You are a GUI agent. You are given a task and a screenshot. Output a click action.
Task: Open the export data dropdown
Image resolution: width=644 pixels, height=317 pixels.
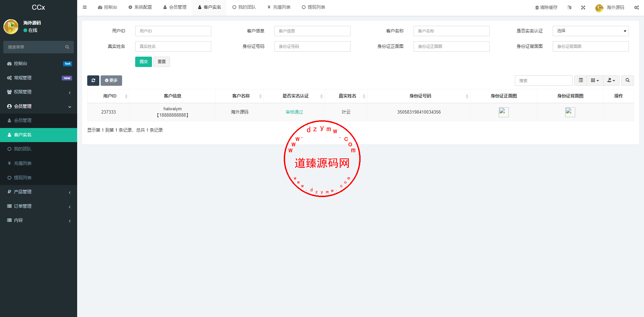611,80
